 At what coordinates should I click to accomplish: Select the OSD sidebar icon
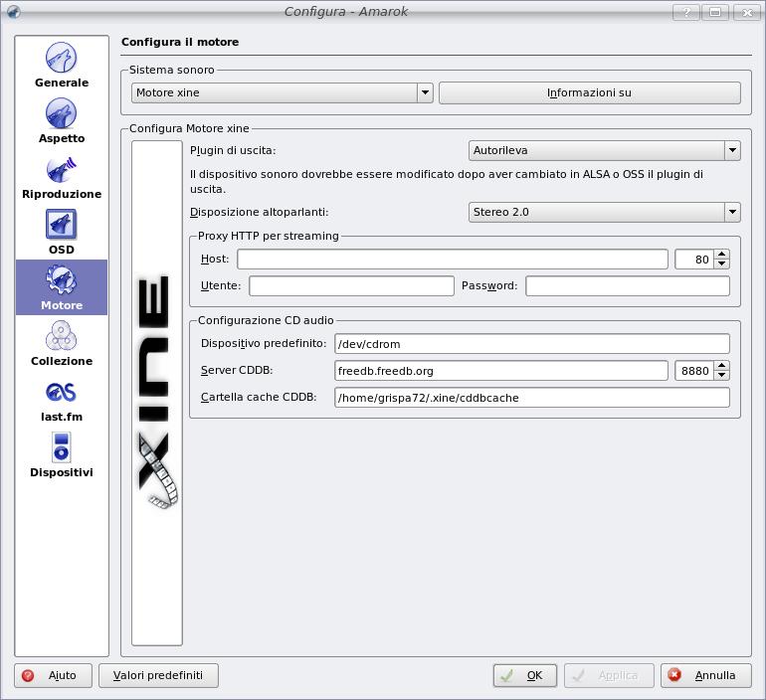point(62,225)
